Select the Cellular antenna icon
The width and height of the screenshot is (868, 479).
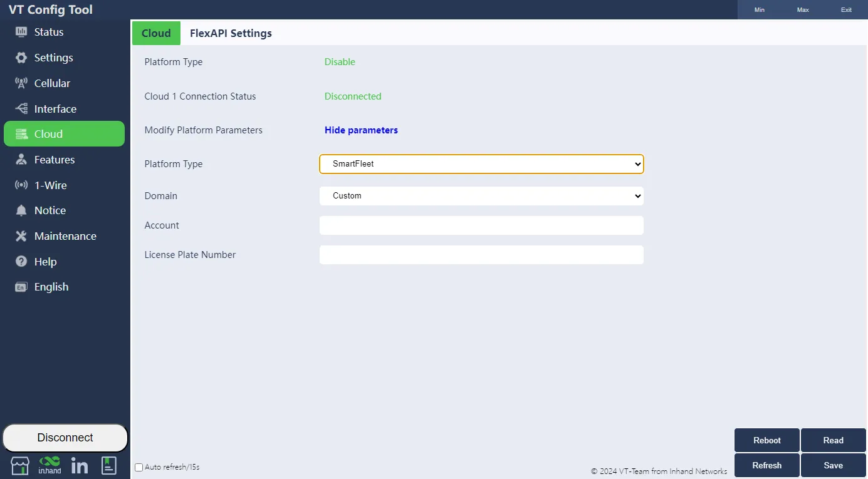click(x=21, y=83)
